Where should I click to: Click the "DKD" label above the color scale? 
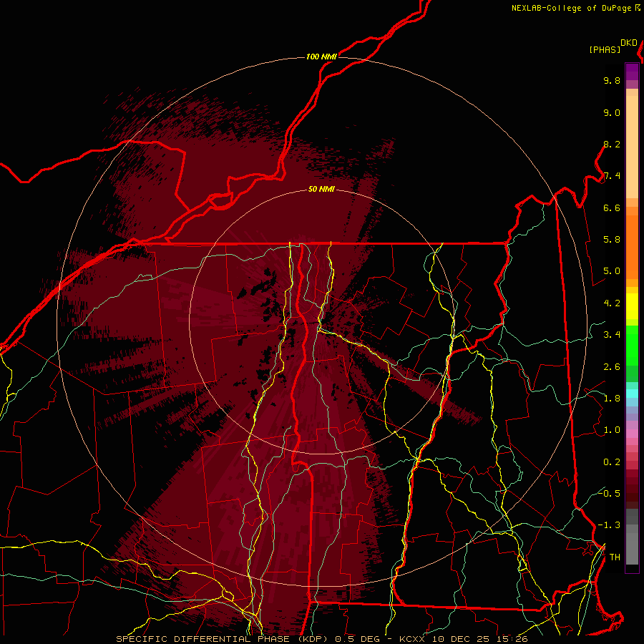[629, 43]
